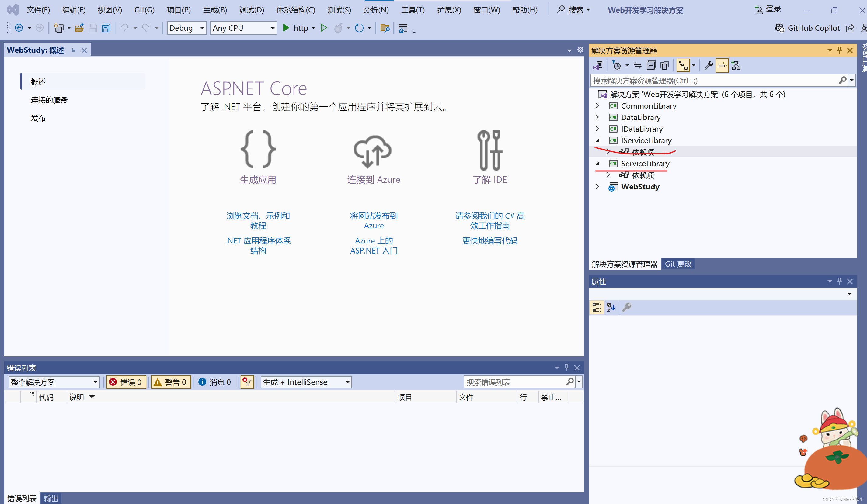Open the GitHub Copilot button

click(807, 28)
